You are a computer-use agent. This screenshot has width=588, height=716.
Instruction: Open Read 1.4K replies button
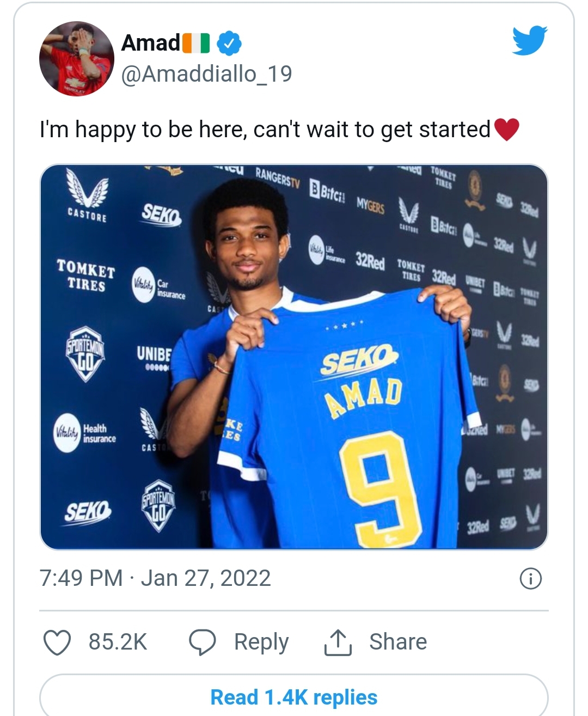click(x=293, y=697)
